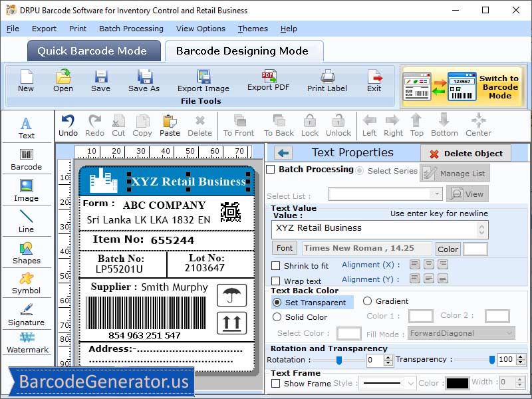
Task: Open the Print Label tool
Action: click(327, 82)
